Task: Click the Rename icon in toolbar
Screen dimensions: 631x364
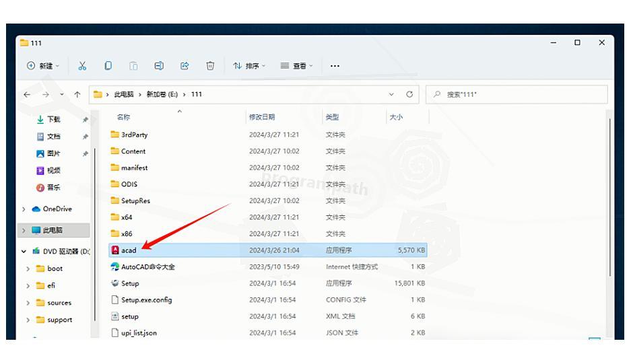Action: pyautogui.click(x=159, y=65)
